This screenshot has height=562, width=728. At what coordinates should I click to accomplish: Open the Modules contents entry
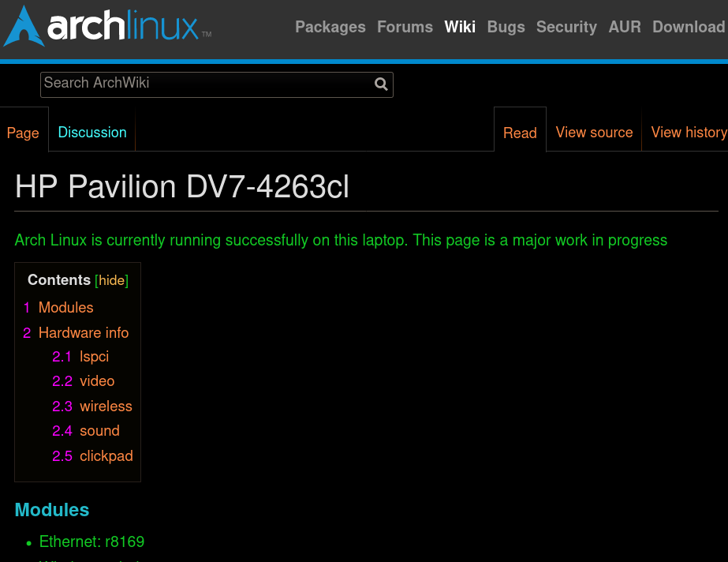pos(65,309)
